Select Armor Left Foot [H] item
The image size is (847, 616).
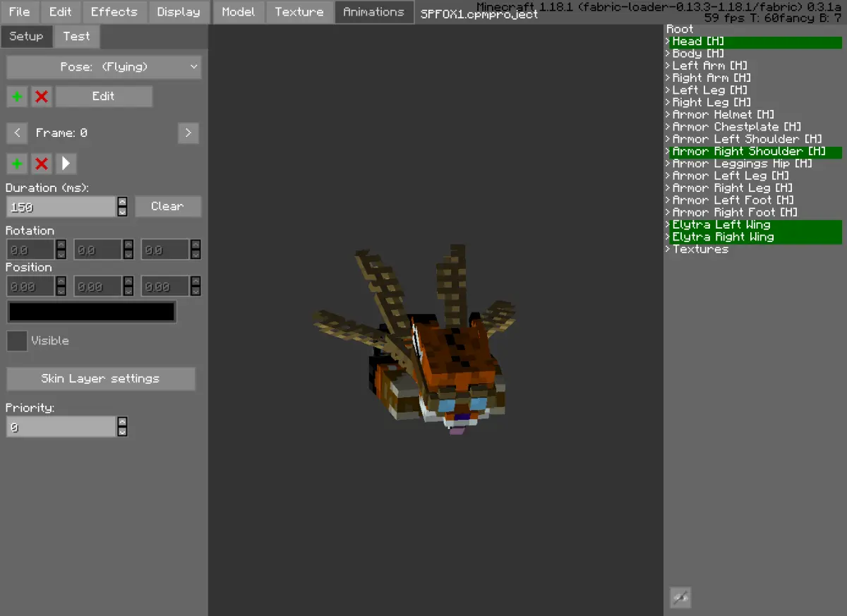(x=733, y=200)
